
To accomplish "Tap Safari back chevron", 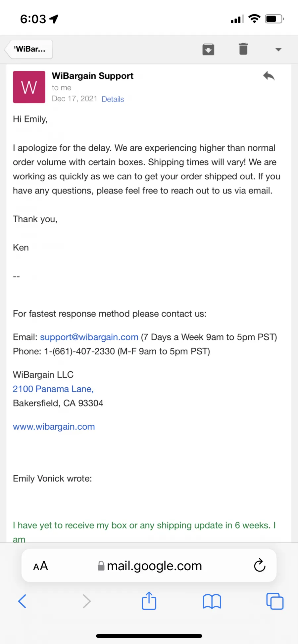I will pos(22,601).
